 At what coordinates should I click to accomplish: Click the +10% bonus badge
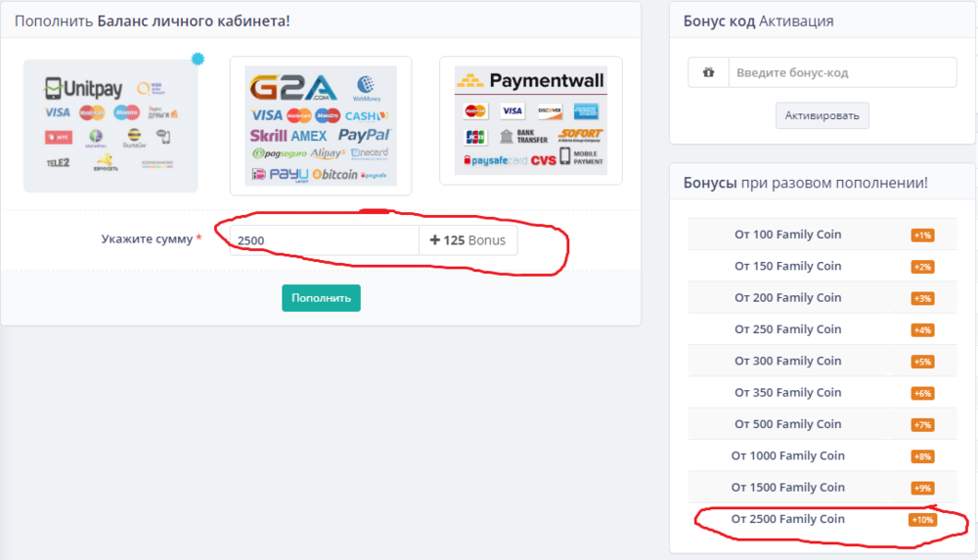pos(922,520)
